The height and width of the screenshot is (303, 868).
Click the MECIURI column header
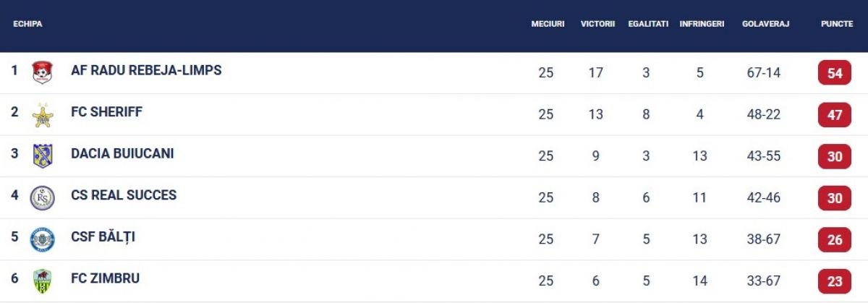[548, 24]
